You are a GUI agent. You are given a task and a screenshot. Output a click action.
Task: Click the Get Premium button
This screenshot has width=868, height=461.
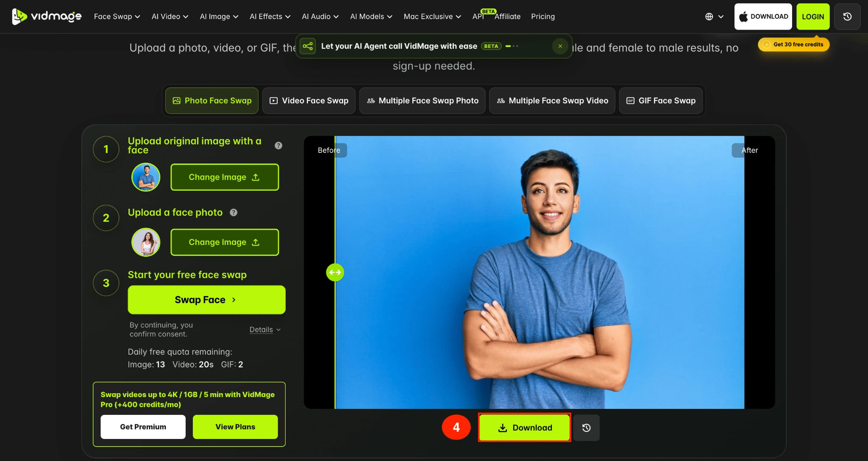[x=143, y=427]
